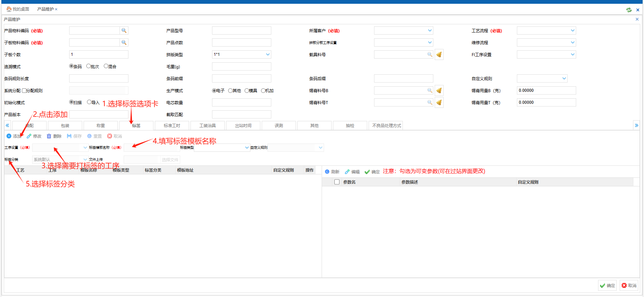Open the 拼版类型 dropdown showing 1*1
644x297 pixels.
(268, 55)
